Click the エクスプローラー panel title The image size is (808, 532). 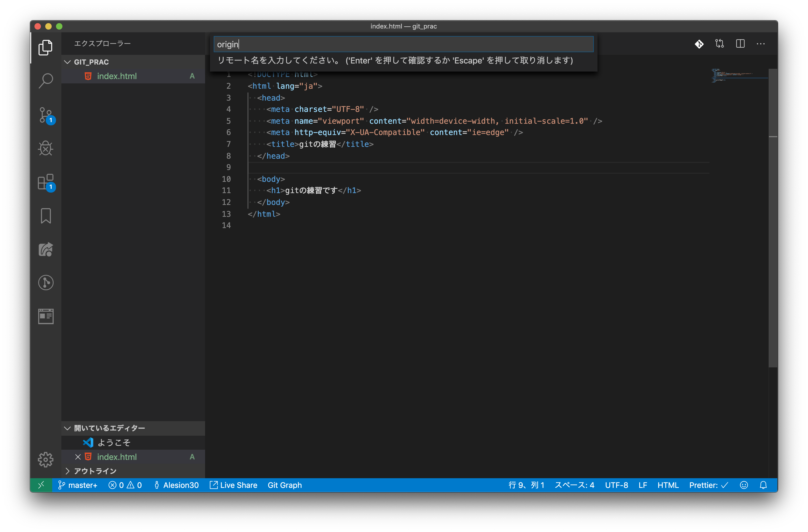point(102,43)
